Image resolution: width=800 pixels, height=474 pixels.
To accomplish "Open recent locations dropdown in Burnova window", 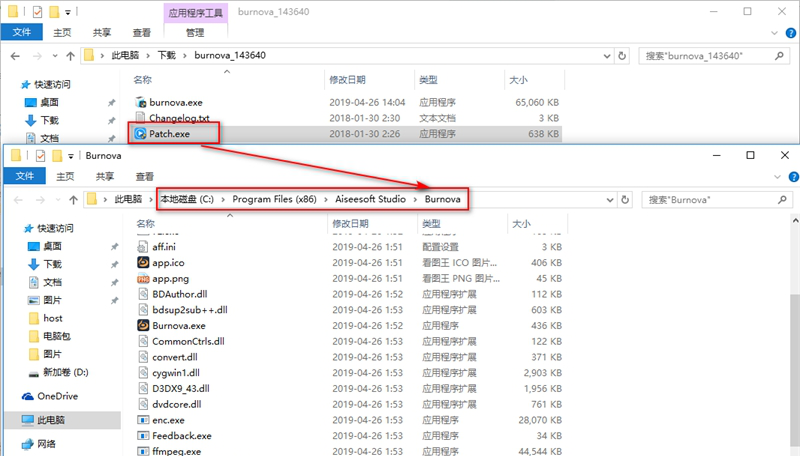I will point(58,200).
